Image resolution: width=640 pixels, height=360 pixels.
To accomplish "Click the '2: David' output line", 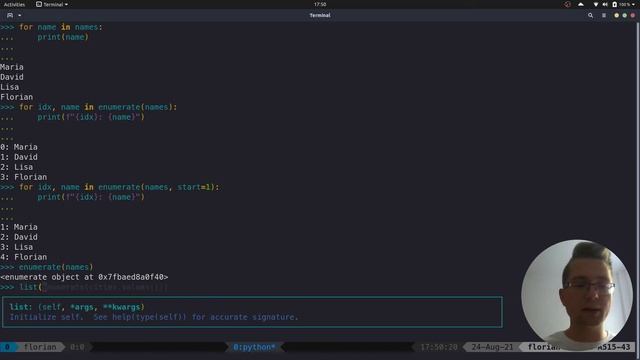I will coord(19,237).
